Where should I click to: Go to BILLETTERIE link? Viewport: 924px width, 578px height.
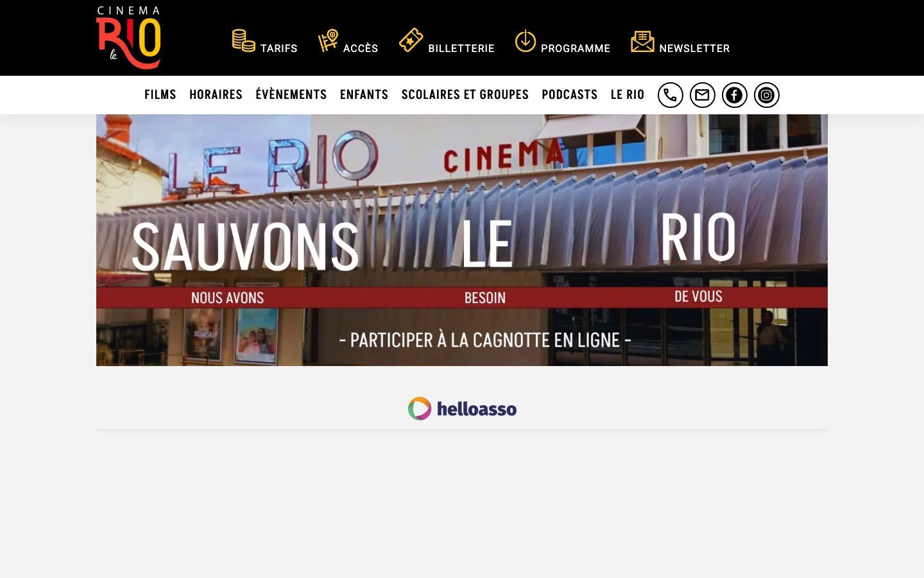[x=461, y=48]
